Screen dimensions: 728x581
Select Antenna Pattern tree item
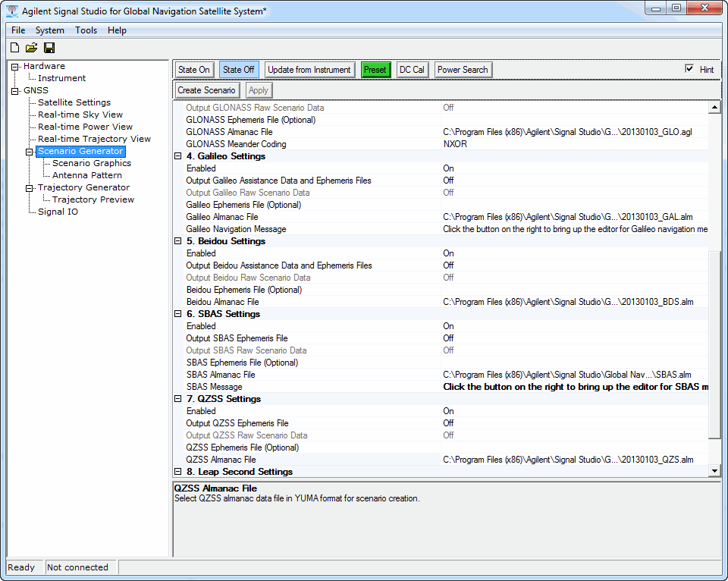[86, 175]
